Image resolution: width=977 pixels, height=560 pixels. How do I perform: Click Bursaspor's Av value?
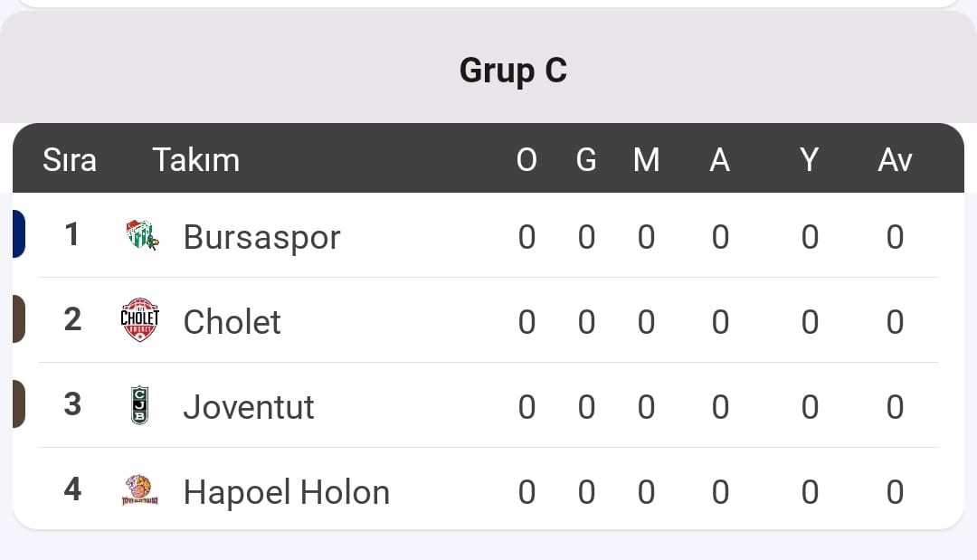coord(895,237)
